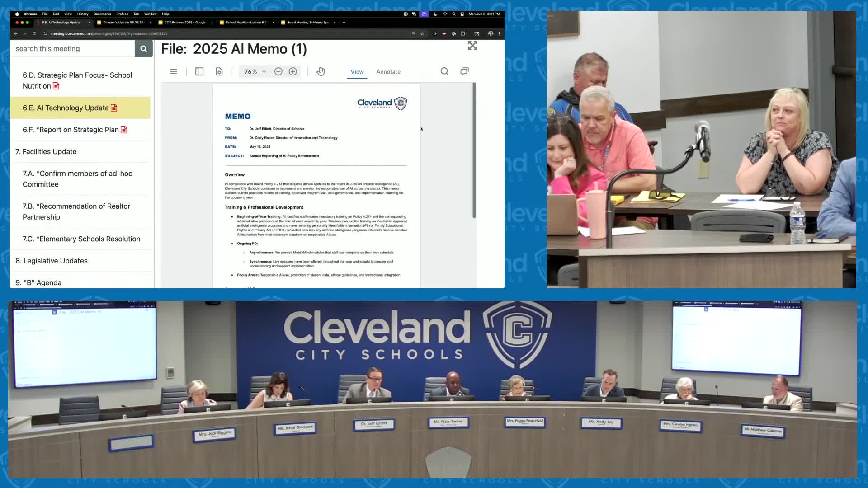Click the browser reload button
Viewport: 868px width, 488px height.
click(x=34, y=33)
